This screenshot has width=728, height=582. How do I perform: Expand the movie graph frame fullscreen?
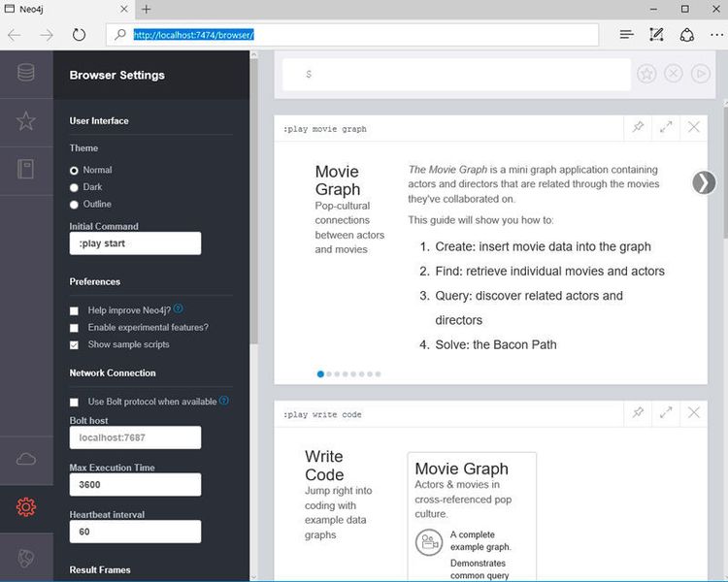tap(666, 127)
